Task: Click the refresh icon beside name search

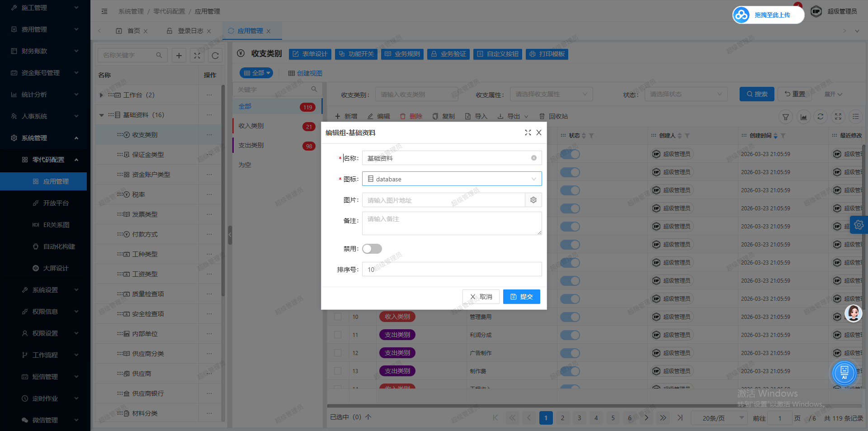Action: (215, 55)
